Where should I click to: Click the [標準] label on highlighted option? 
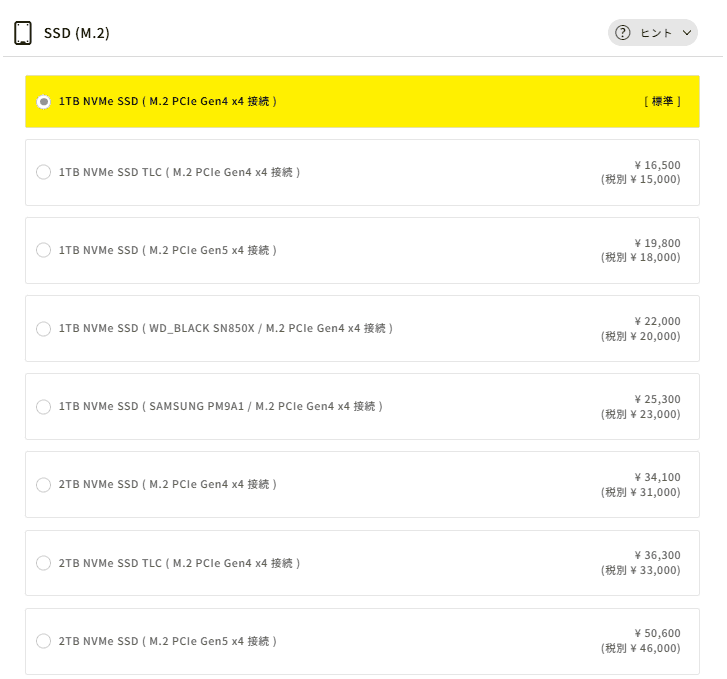[x=662, y=102]
